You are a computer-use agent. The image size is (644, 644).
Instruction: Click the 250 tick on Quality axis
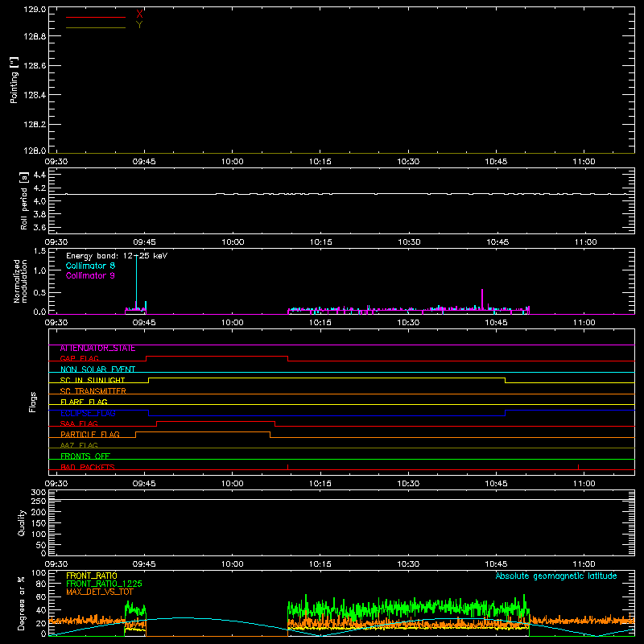39,502
